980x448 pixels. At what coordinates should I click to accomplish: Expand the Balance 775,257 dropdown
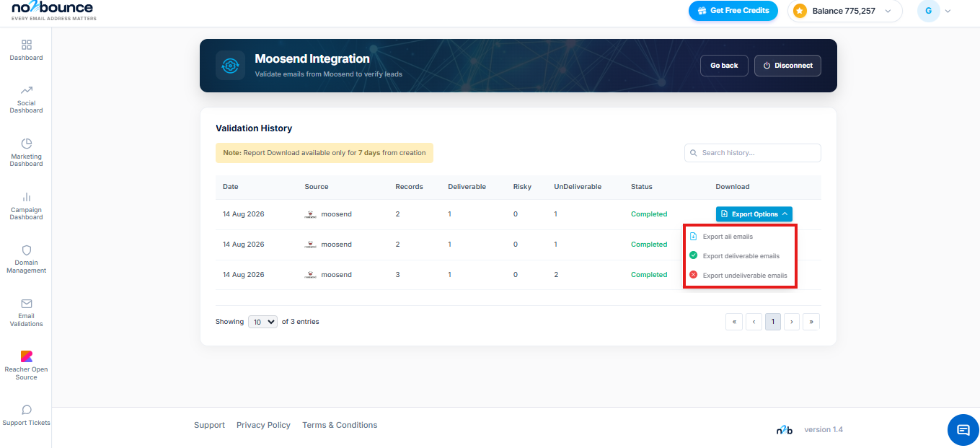(x=844, y=11)
